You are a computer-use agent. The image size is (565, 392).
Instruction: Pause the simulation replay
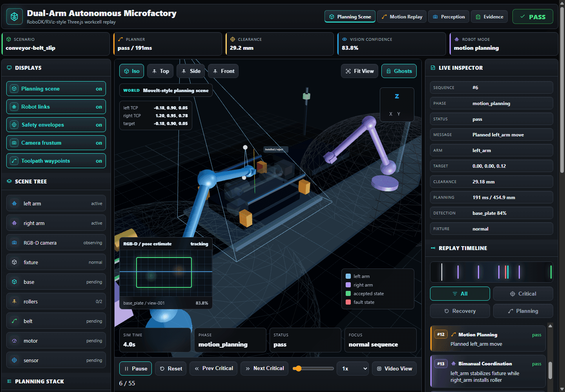(135, 368)
